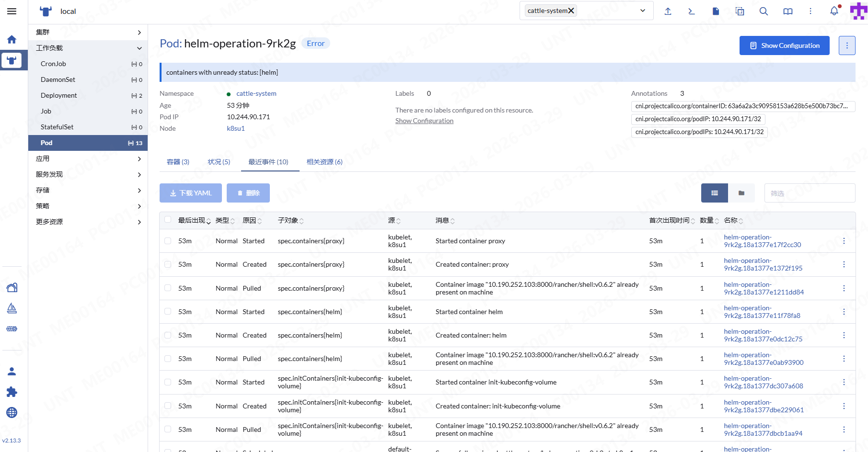Screen dimensions: 868x452
Task: Open the notifications bell icon
Action: (x=834, y=11)
